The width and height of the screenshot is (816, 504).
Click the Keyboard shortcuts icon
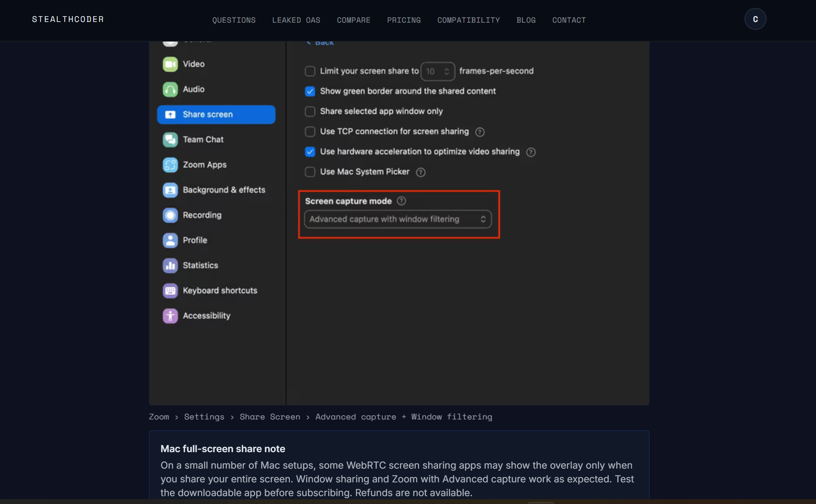click(170, 291)
